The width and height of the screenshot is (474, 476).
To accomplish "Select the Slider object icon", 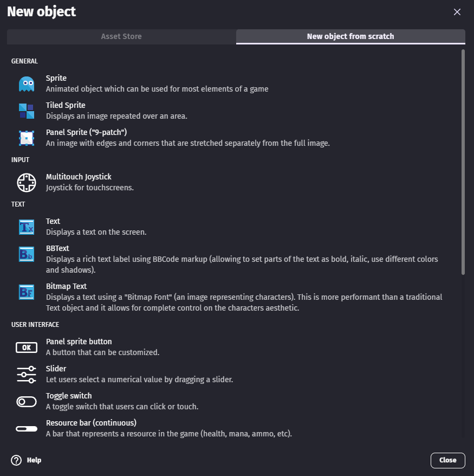I will 26,374.
